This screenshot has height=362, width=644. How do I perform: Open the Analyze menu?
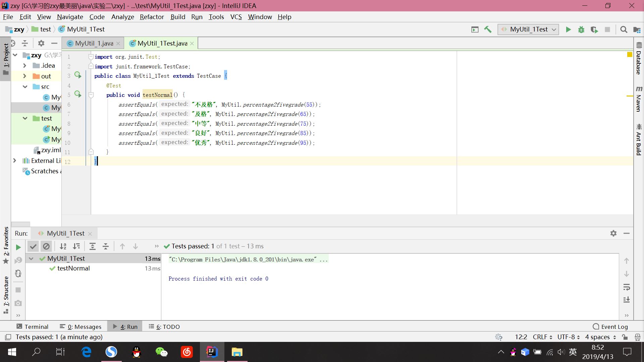[123, 17]
